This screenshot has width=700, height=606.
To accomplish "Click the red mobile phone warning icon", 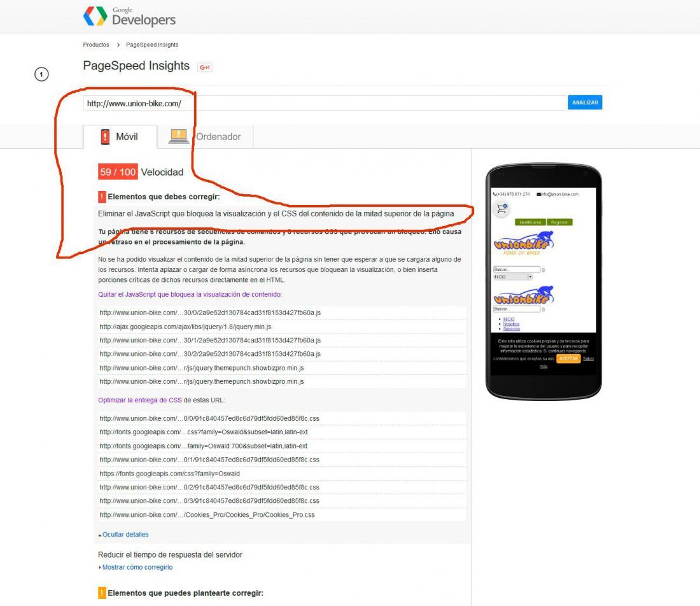I will click(105, 137).
